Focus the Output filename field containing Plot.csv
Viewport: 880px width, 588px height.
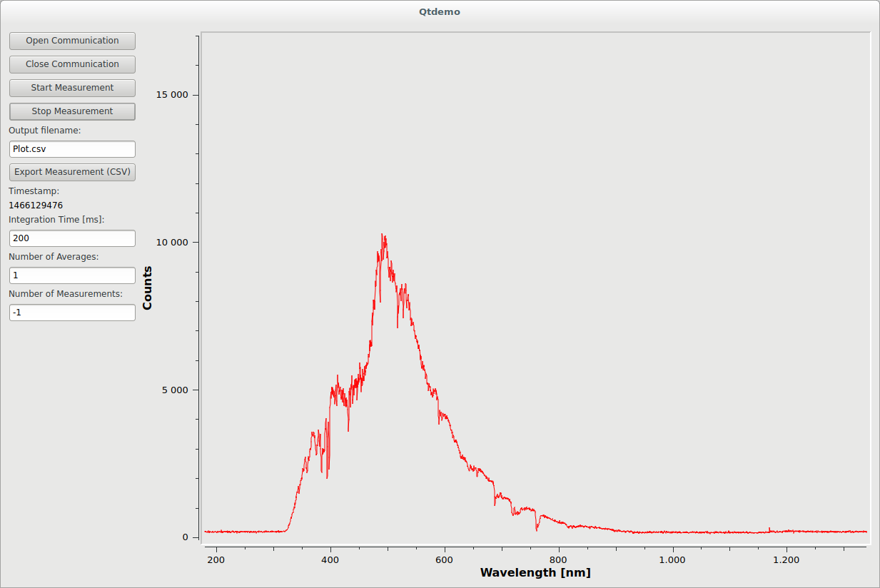72,149
